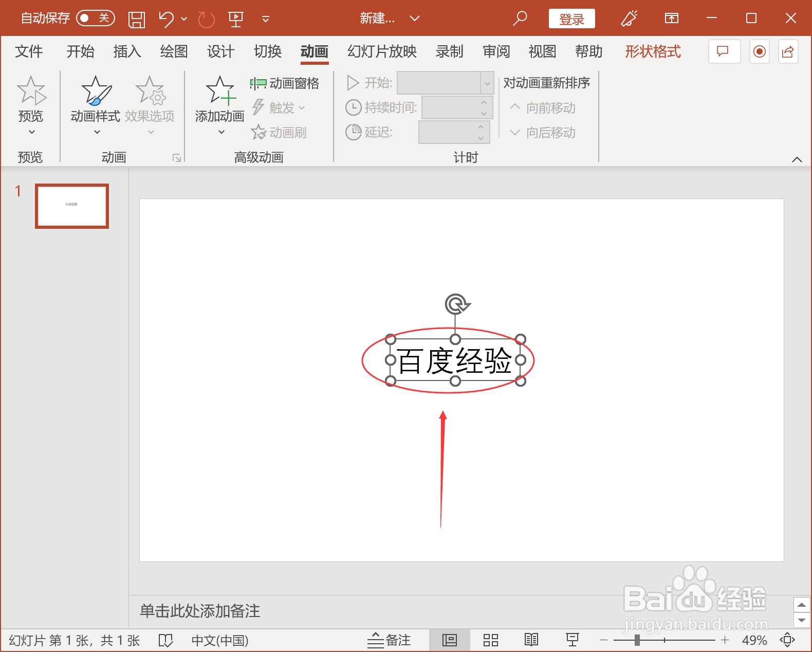This screenshot has height=652, width=812.
Task: Start slideshow from beginning in quick access toolbar
Action: pyautogui.click(x=236, y=20)
